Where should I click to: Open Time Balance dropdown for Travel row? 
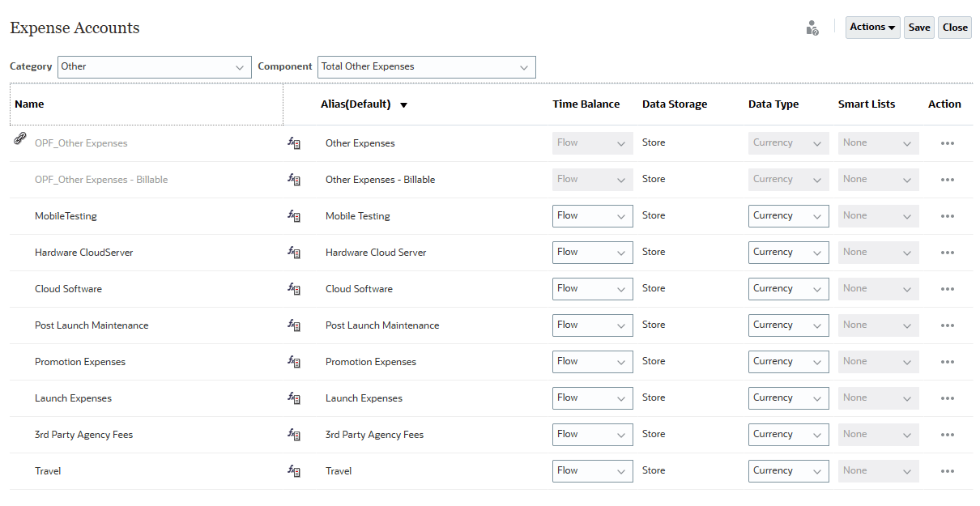(593, 471)
